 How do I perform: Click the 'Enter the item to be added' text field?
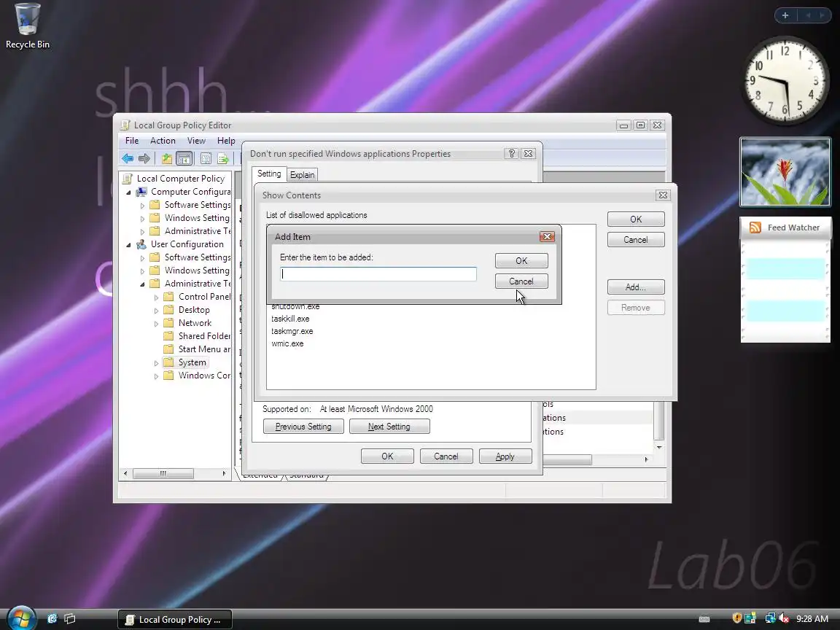pyautogui.click(x=378, y=274)
